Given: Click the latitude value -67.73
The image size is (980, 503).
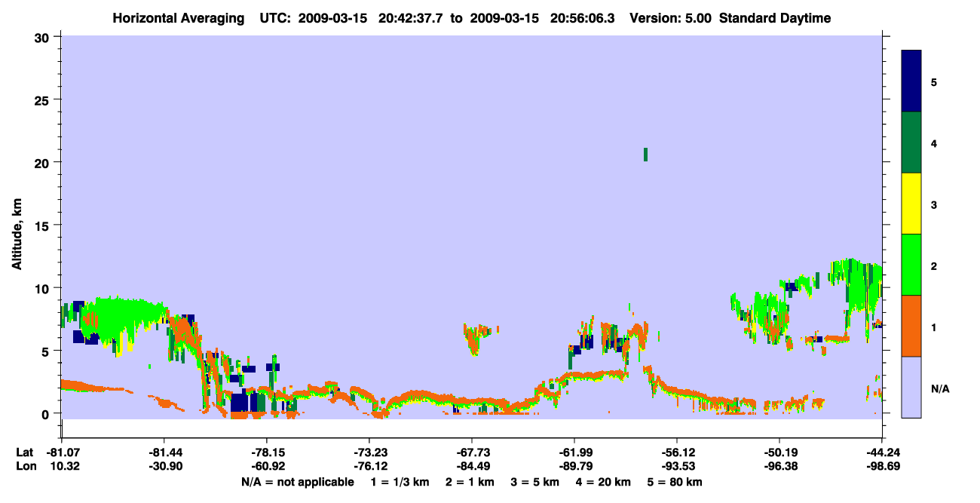Looking at the screenshot, I should [x=472, y=452].
